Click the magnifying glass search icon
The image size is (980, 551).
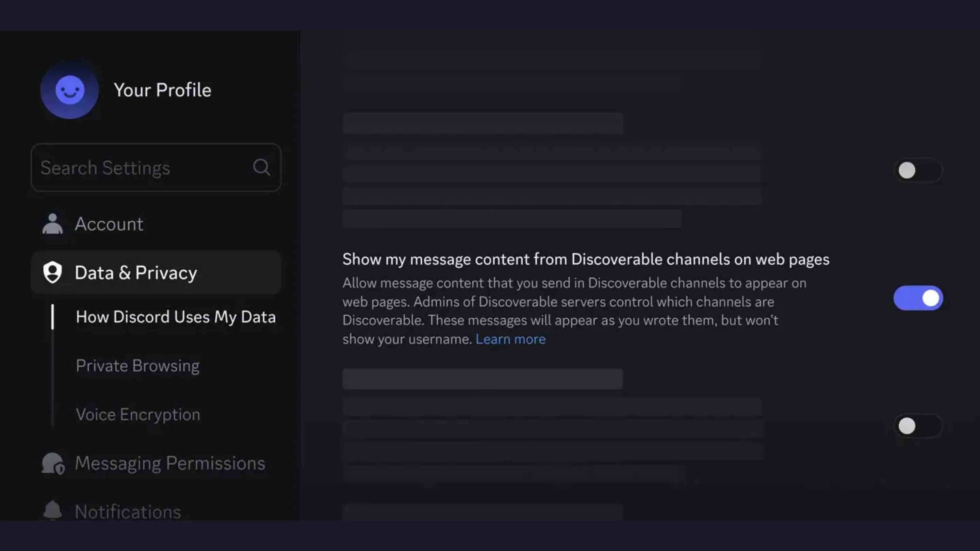click(x=262, y=167)
